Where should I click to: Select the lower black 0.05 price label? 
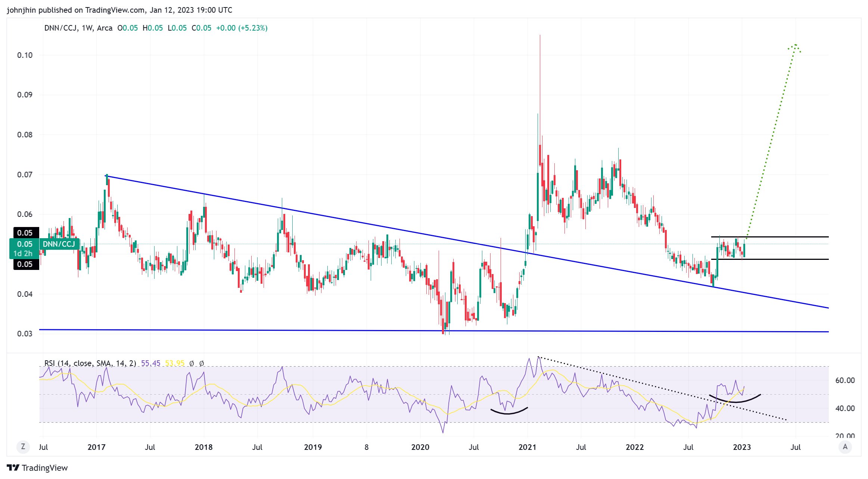coord(25,264)
